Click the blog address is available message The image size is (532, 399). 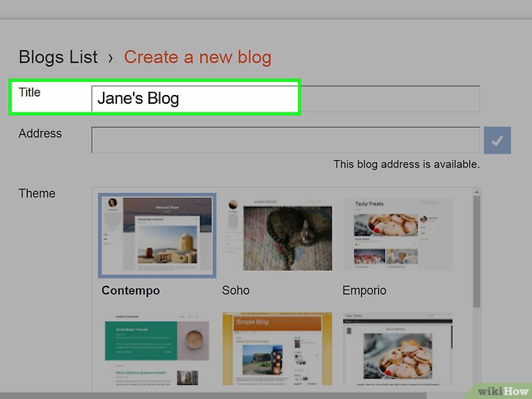(x=406, y=164)
